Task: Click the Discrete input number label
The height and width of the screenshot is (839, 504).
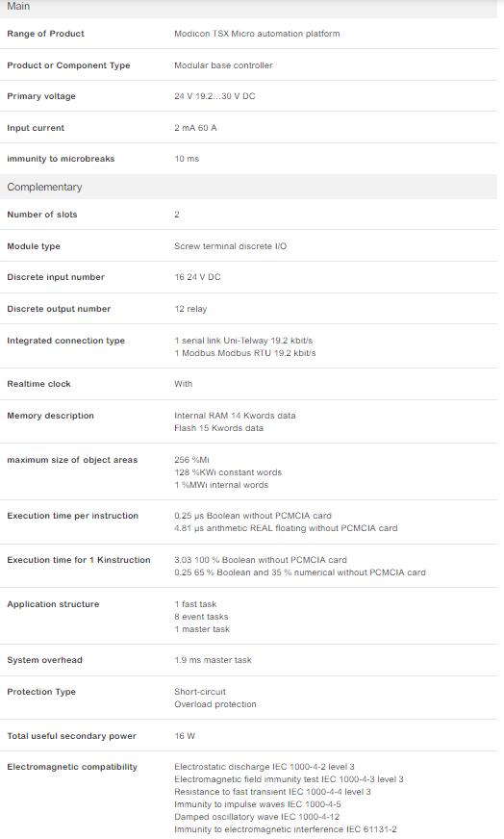Action: (56, 277)
